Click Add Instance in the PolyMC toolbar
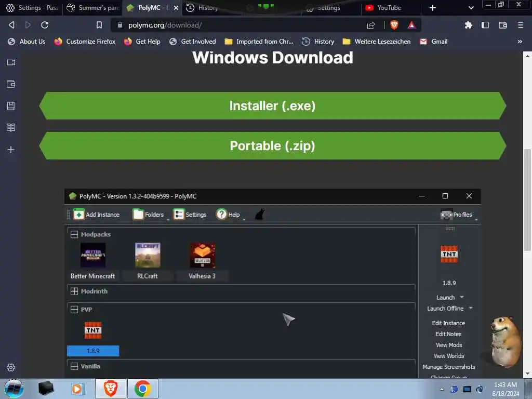532x399 pixels. click(x=96, y=215)
